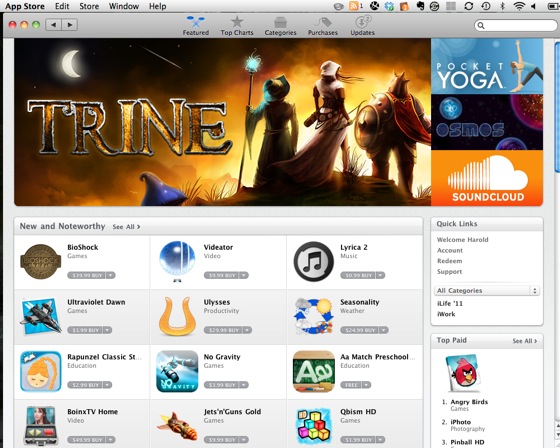Viewport: 560px width, 448px height.
Task: Expand the Ultraviolet Dawn buy arrow
Action: coord(108,330)
